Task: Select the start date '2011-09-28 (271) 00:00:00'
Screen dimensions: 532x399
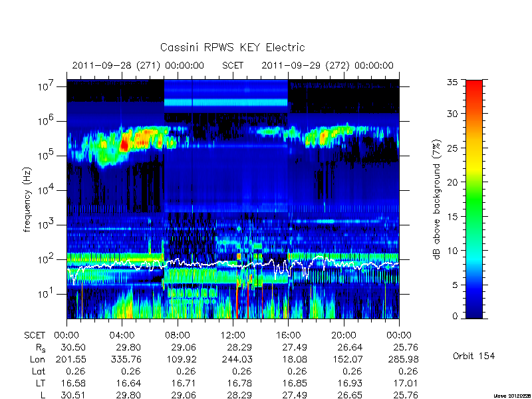Action: (x=138, y=65)
